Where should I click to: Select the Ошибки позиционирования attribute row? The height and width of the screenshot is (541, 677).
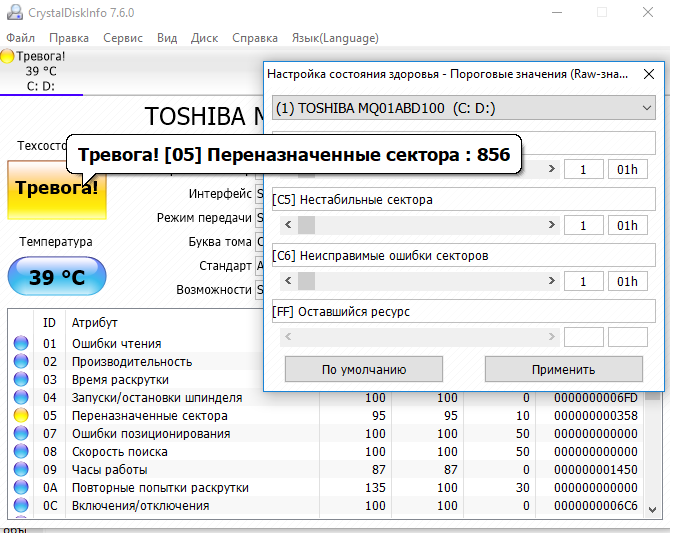coord(327,433)
